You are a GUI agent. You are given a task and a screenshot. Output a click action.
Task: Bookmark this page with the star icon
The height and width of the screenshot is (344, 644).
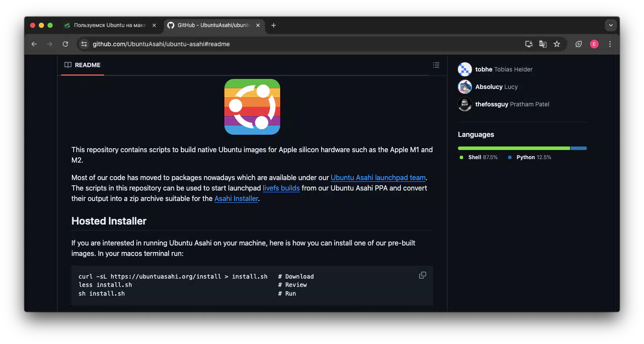557,44
